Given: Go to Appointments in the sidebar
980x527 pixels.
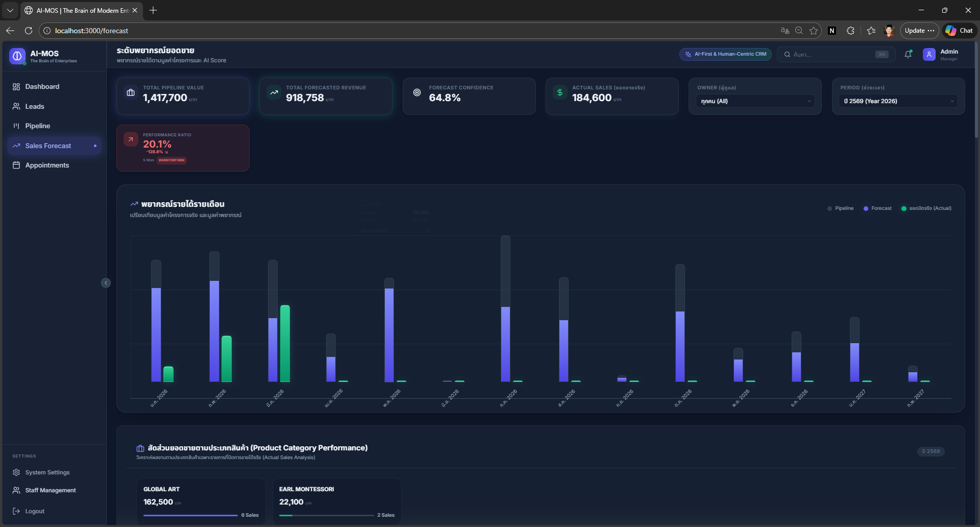Looking at the screenshot, I should pos(47,165).
